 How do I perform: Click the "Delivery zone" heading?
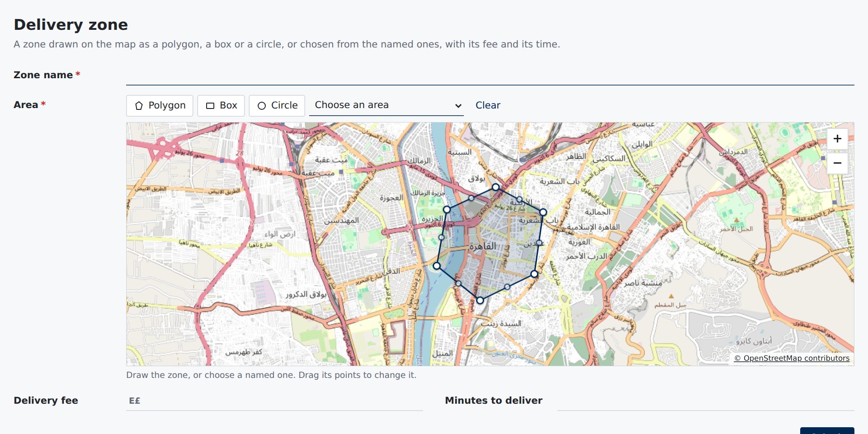(71, 24)
